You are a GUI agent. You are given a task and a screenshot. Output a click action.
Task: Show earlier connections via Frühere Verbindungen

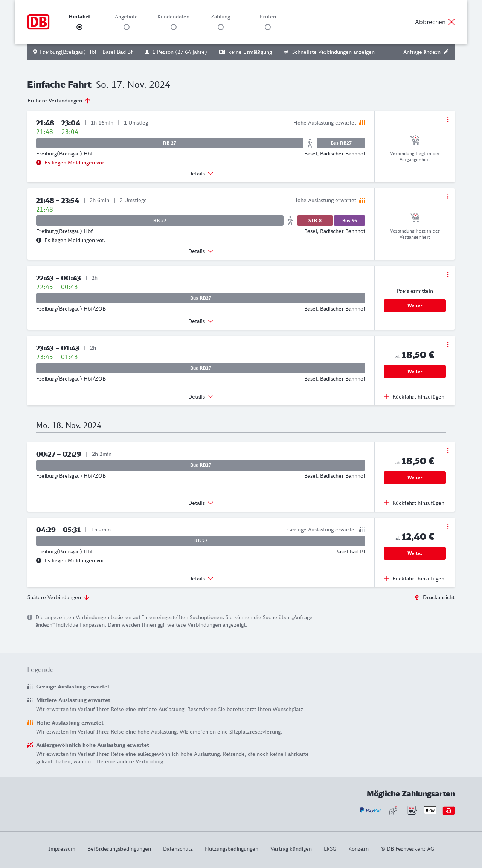click(59, 101)
